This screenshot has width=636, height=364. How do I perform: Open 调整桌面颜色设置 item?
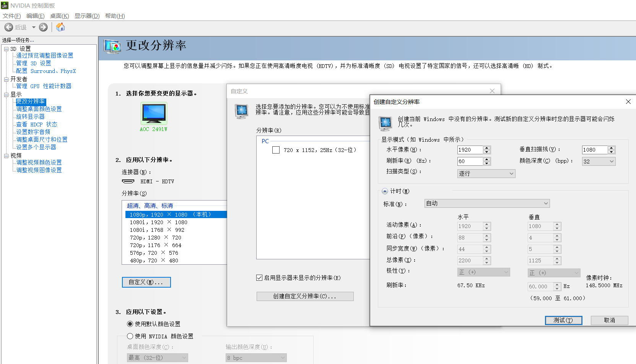(39, 109)
